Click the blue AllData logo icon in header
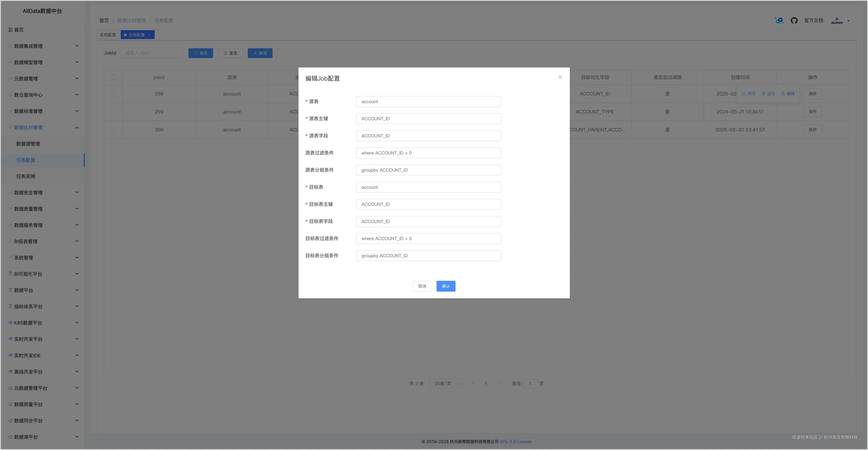 [x=779, y=21]
